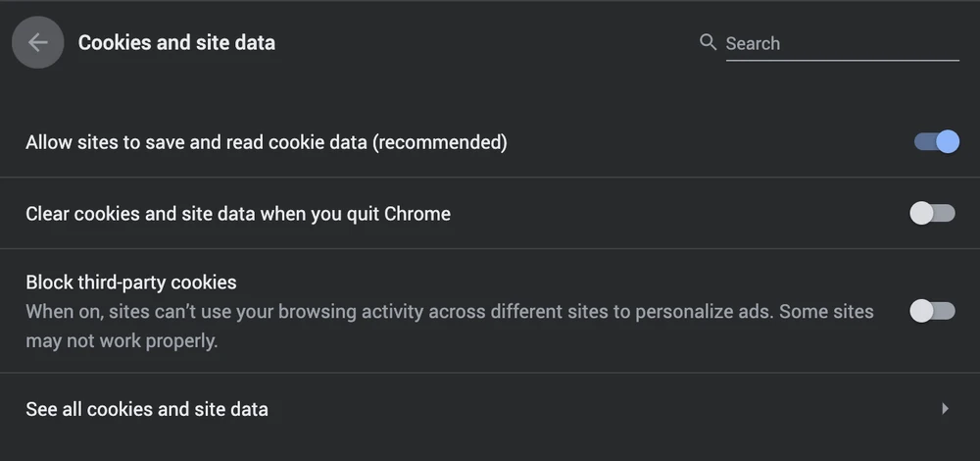Click the underline of the Search box

point(842,61)
